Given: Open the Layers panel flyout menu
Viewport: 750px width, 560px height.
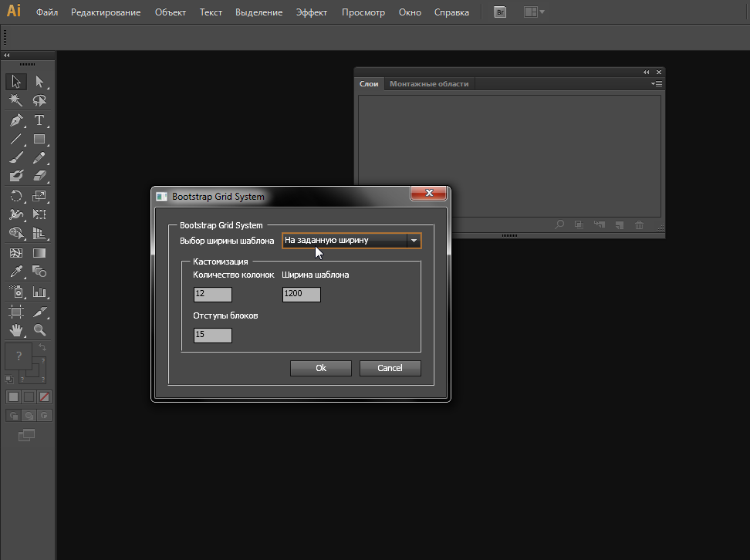Looking at the screenshot, I should [657, 83].
